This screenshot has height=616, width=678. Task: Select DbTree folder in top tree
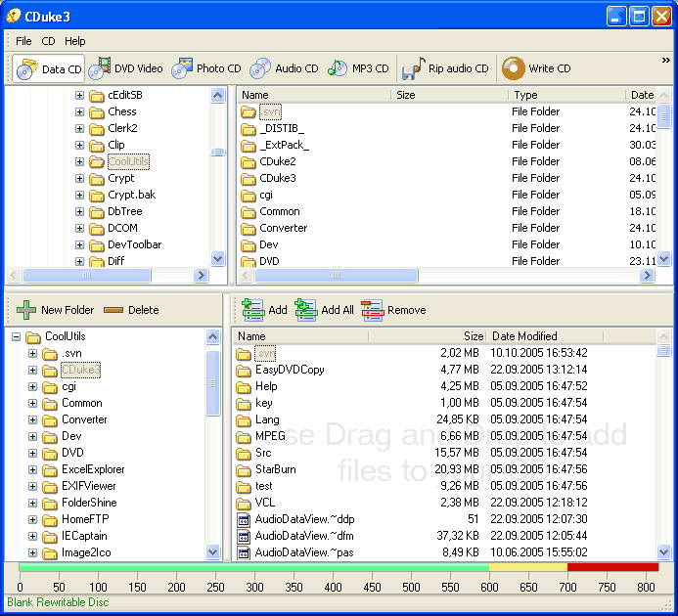[x=124, y=211]
